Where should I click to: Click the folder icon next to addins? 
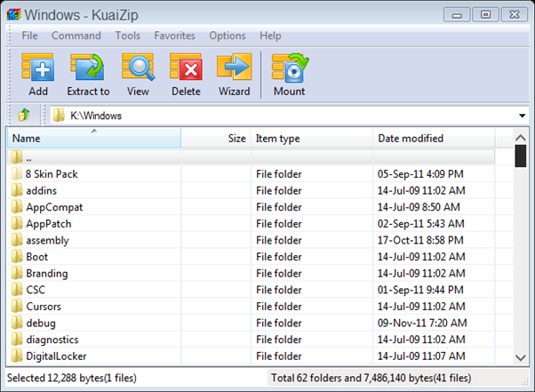pos(17,190)
